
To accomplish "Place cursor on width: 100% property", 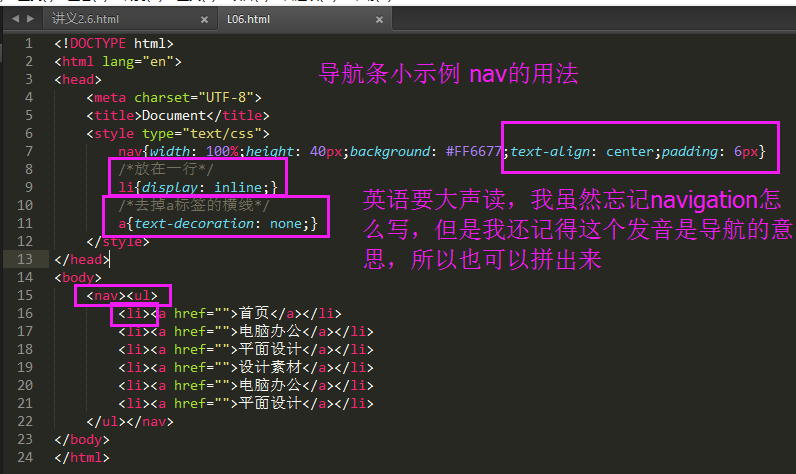I will pyautogui.click(x=194, y=151).
